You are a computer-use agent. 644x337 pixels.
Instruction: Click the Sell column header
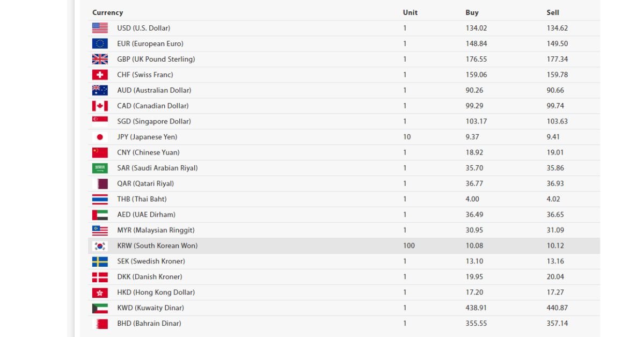[x=553, y=12]
